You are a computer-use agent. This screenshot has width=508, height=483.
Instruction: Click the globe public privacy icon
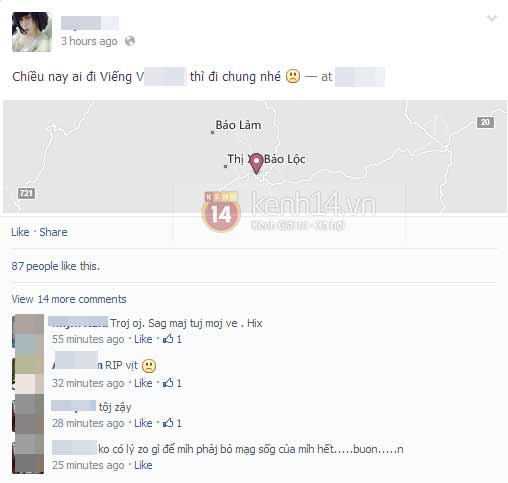[130, 41]
